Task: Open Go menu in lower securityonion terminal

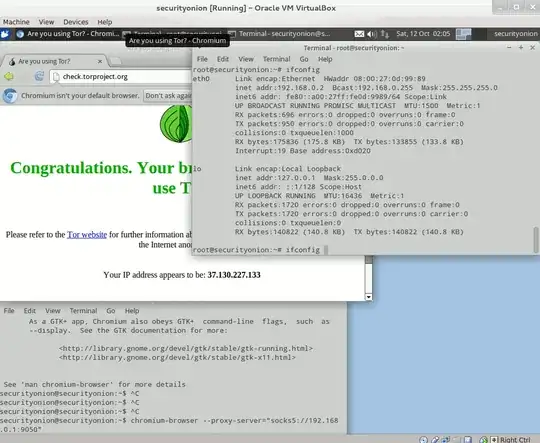Action: pyautogui.click(x=111, y=311)
